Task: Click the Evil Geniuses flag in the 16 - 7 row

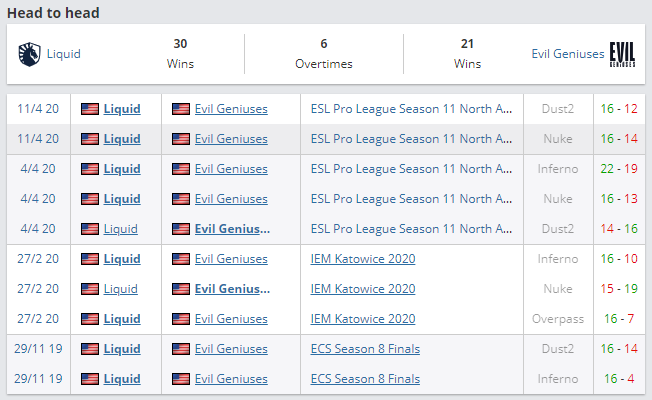Action: pyautogui.click(x=181, y=319)
